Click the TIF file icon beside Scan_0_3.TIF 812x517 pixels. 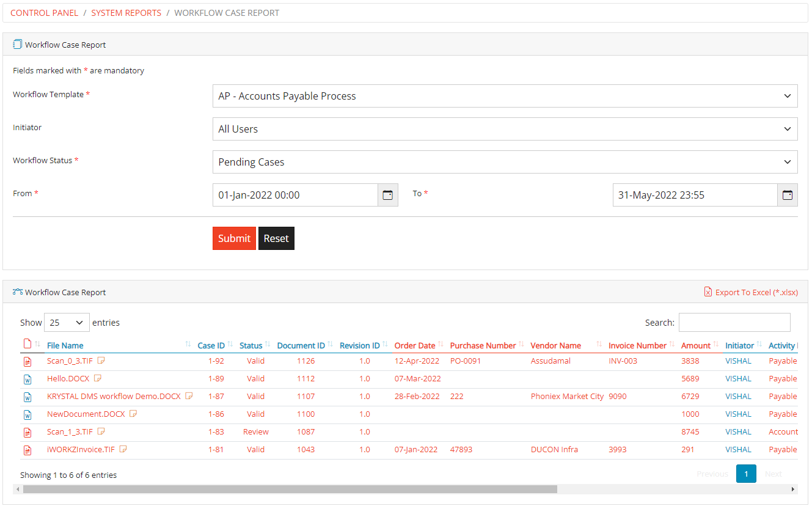point(27,361)
